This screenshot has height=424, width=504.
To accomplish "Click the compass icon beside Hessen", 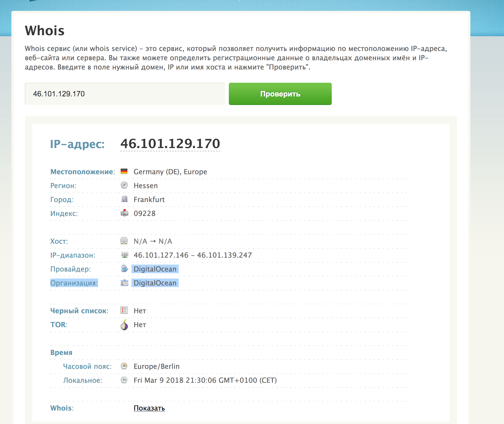I will 124,185.
